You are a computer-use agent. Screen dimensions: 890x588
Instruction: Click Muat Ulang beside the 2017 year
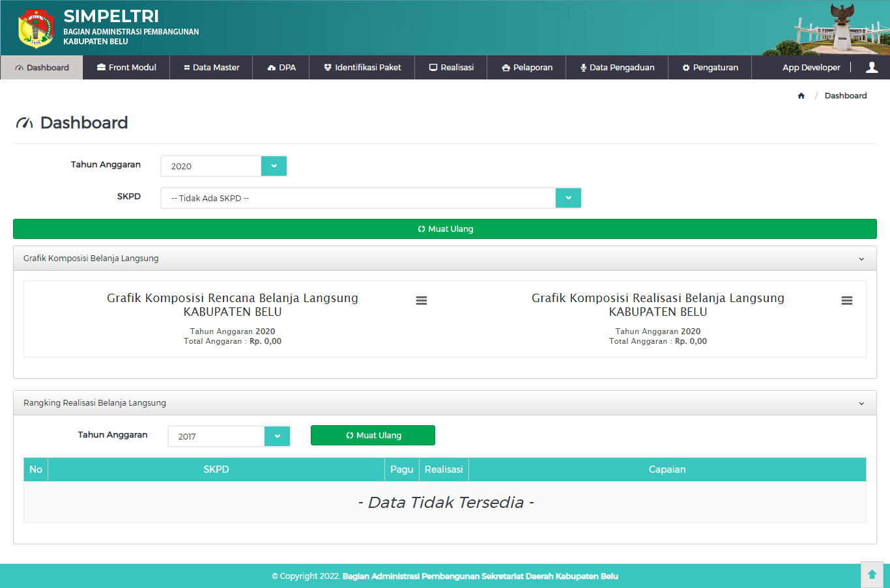(x=373, y=436)
